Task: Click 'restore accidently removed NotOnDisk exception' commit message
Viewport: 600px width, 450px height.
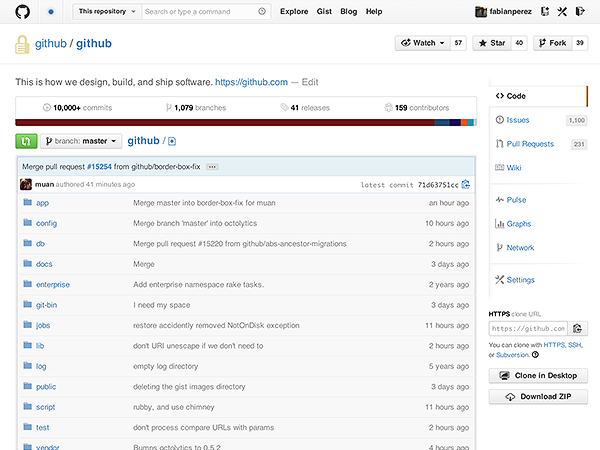Action: 216,325
